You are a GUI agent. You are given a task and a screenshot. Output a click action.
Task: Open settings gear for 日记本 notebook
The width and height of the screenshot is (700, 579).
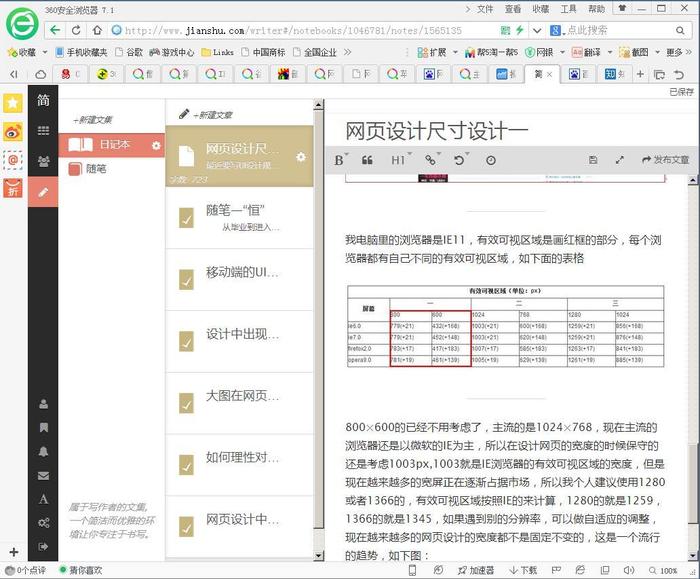(x=155, y=145)
